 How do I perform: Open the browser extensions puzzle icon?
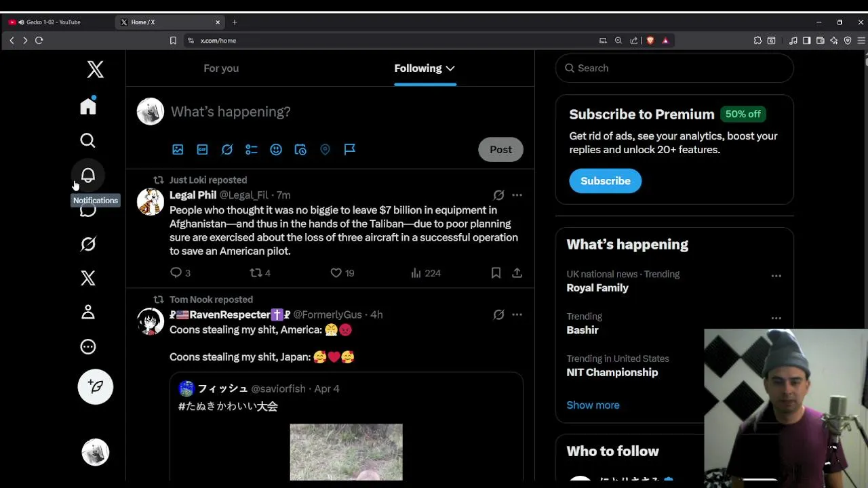(757, 41)
